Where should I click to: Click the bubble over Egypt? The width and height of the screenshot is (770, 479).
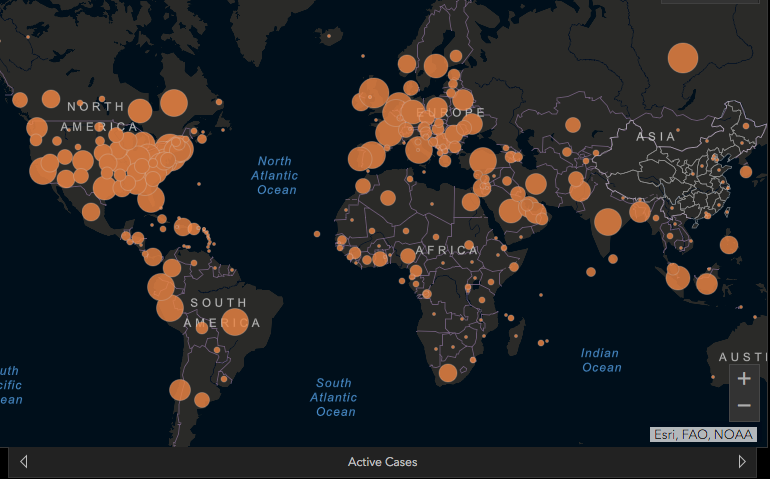click(x=470, y=202)
